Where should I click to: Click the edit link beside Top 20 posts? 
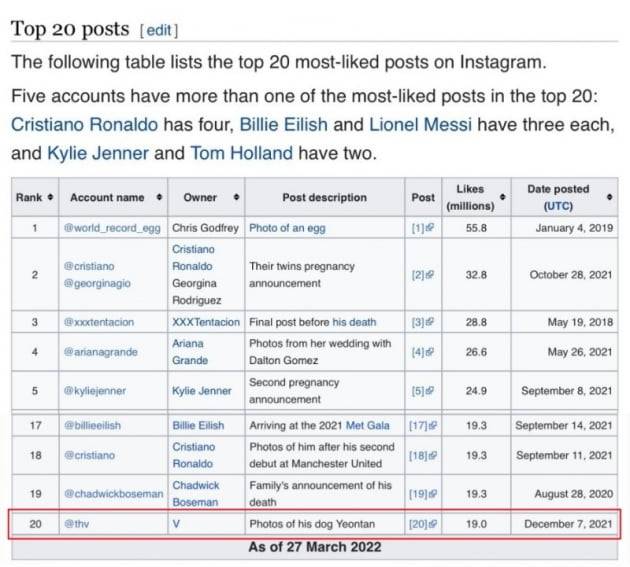(x=160, y=30)
